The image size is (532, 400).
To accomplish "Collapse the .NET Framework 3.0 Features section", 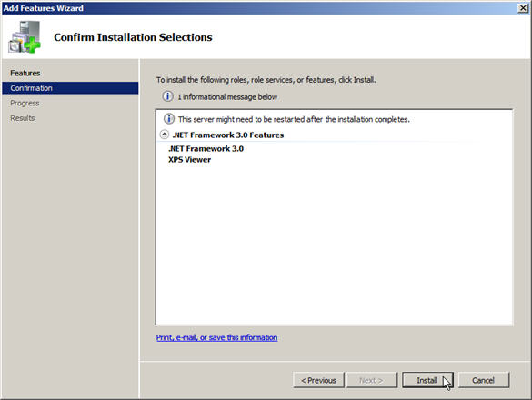I will click(x=165, y=135).
